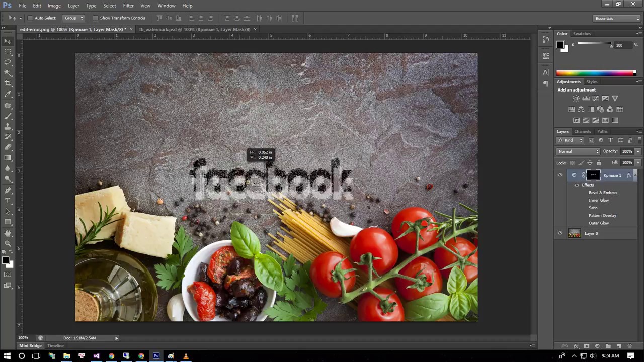Open the layer Kind filter dropdown

click(x=570, y=140)
